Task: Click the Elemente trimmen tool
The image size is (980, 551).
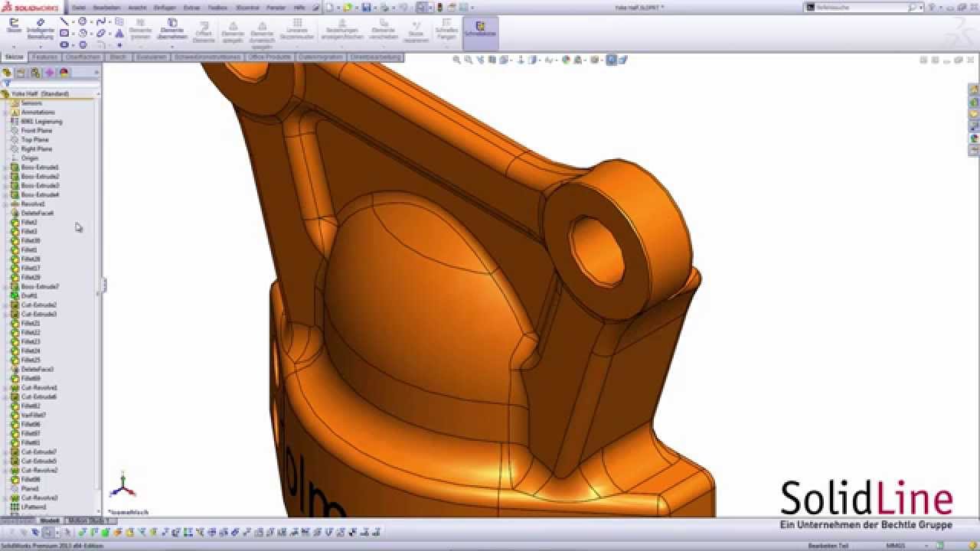Action: [x=140, y=31]
